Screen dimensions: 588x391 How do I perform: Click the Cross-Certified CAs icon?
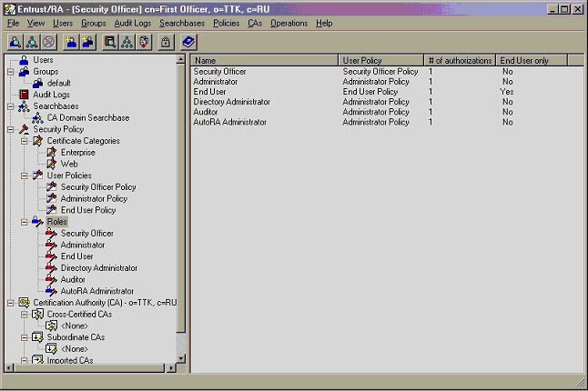pos(38,314)
